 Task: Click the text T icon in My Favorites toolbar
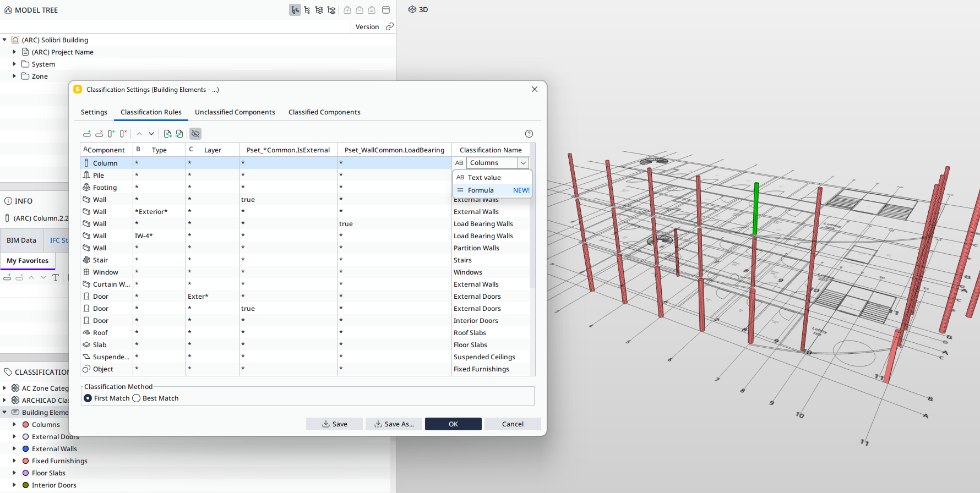pyautogui.click(x=56, y=277)
